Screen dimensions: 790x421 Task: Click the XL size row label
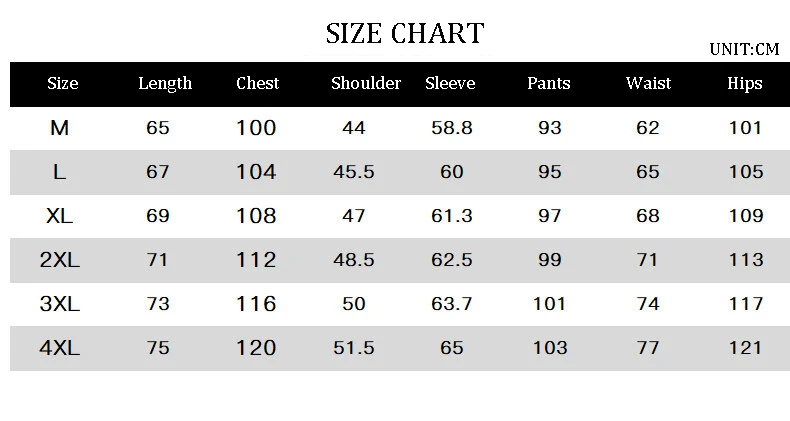point(60,216)
